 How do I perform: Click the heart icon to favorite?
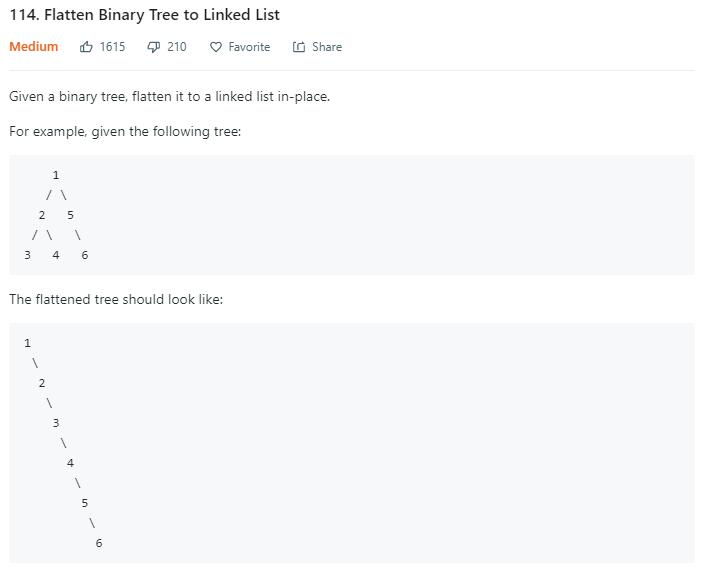pyautogui.click(x=216, y=47)
